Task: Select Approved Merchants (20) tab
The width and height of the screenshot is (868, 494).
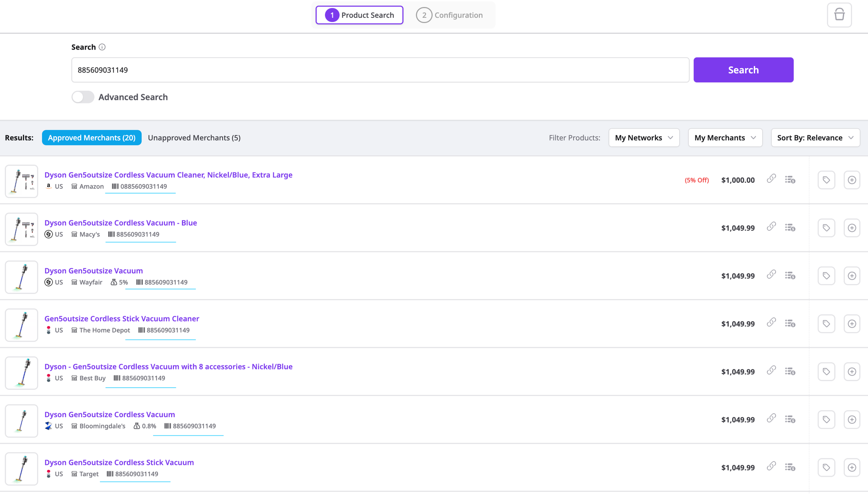Action: click(x=92, y=138)
